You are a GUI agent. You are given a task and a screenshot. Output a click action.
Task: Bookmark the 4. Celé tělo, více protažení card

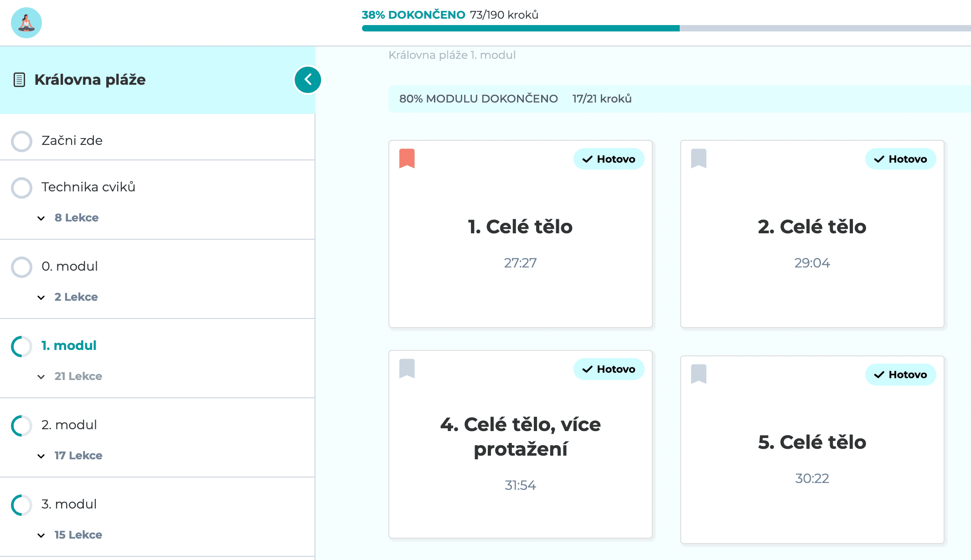pyautogui.click(x=407, y=368)
